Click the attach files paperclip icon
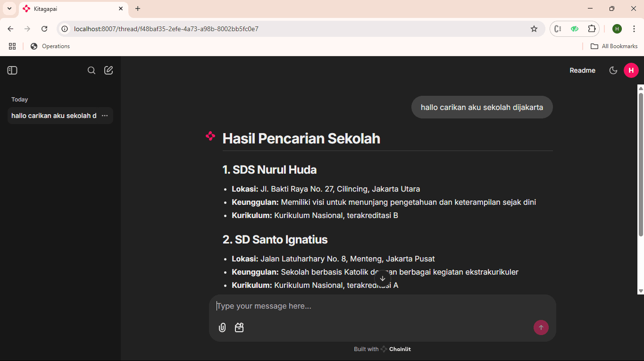This screenshot has width=644, height=361. click(x=222, y=327)
